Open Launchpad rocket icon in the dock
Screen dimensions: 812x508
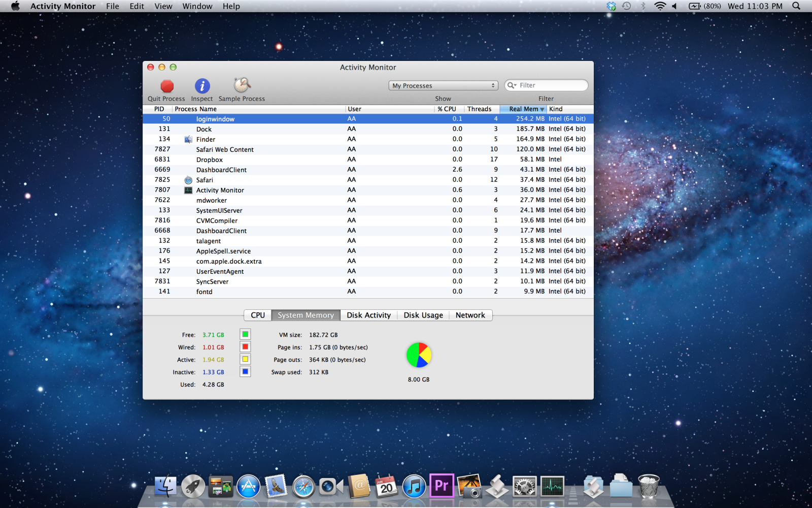pos(193,487)
